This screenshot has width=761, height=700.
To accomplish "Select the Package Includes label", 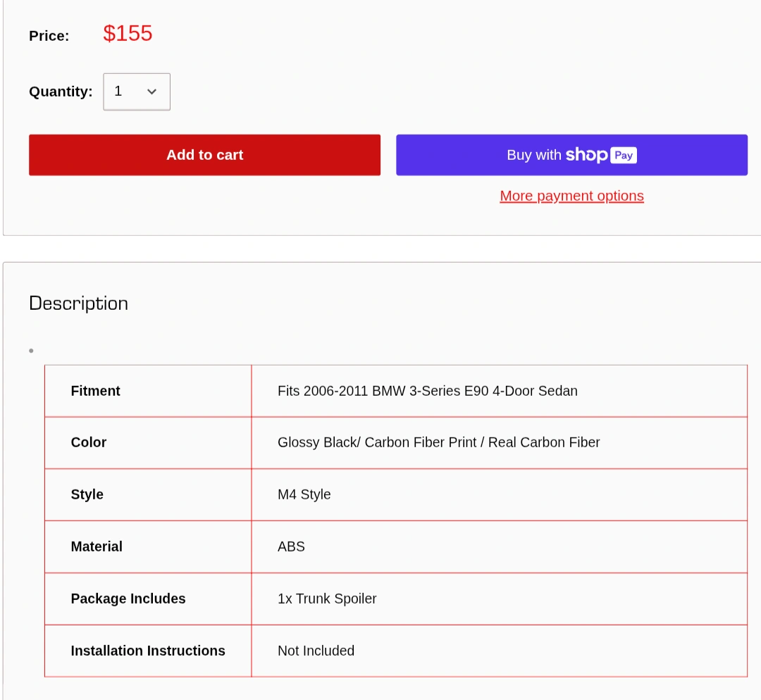I will point(128,599).
